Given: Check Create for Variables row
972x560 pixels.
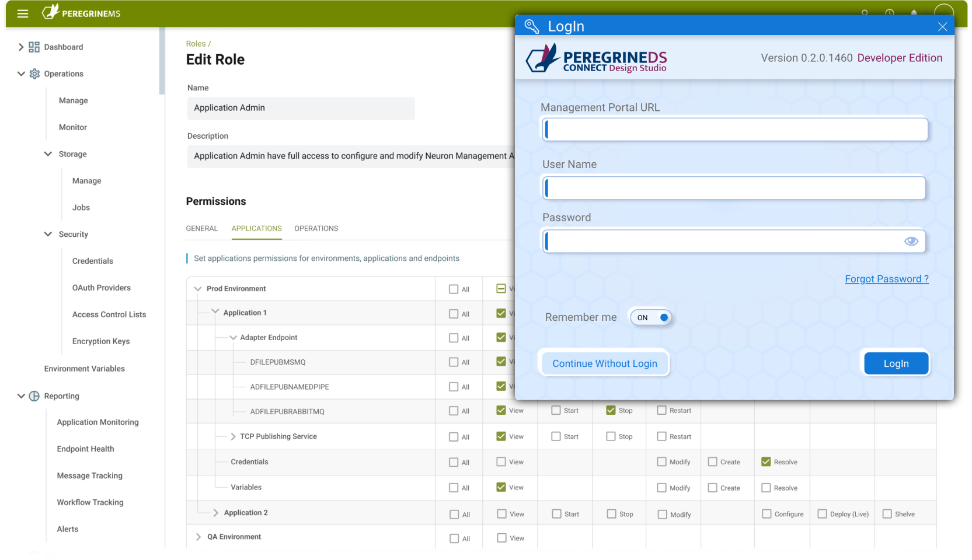Looking at the screenshot, I should pos(712,488).
